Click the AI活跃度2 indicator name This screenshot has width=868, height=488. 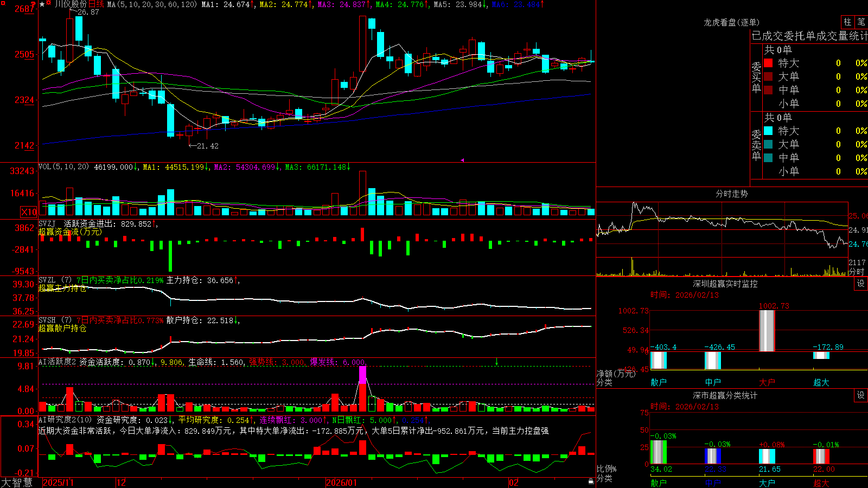click(x=57, y=362)
